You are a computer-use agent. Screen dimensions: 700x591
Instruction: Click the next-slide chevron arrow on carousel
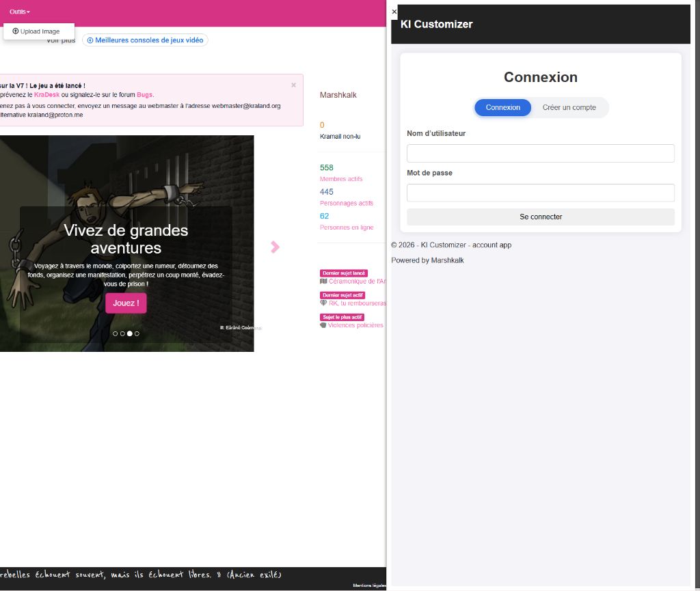[x=275, y=247]
